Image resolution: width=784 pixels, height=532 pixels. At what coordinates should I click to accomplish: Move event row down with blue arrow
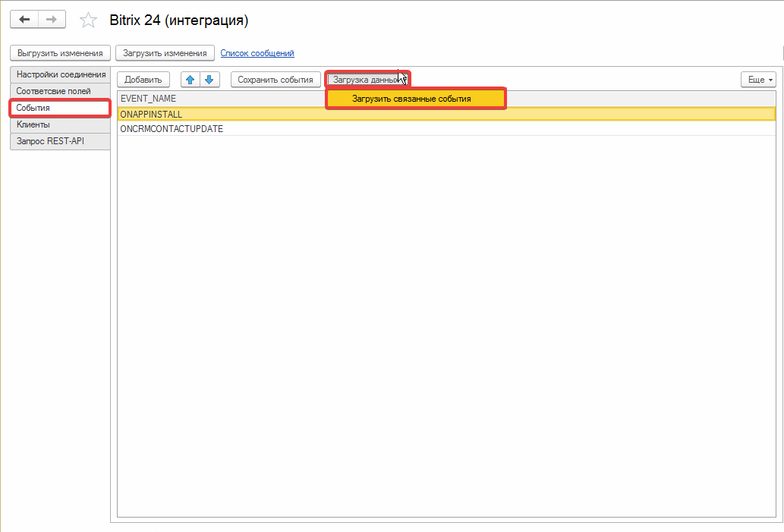point(209,80)
